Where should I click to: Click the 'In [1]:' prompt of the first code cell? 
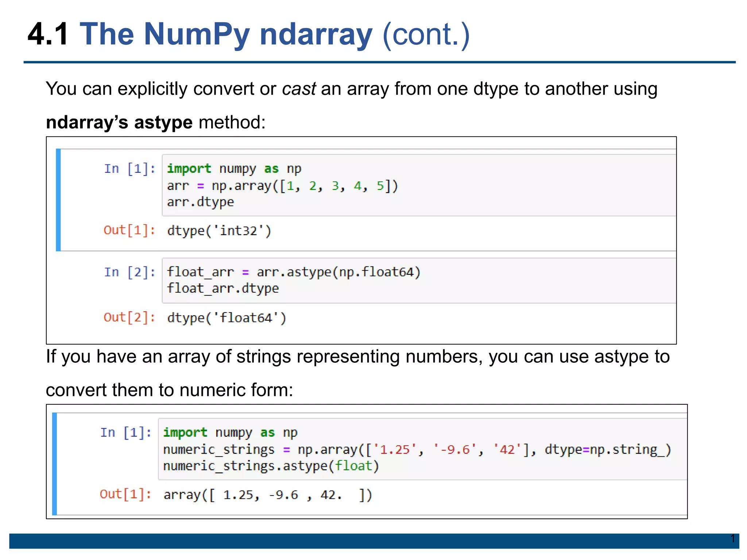point(130,169)
